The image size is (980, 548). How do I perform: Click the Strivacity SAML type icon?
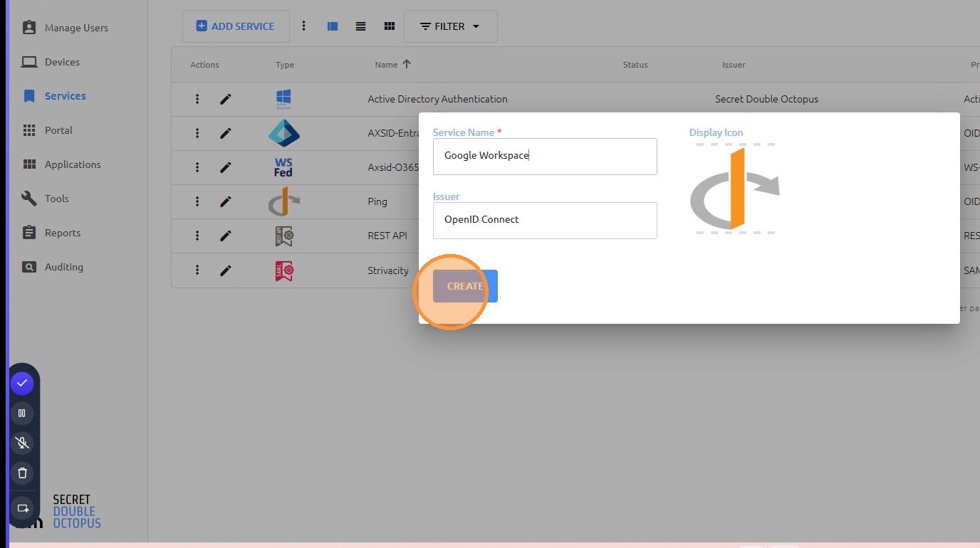[x=283, y=270]
